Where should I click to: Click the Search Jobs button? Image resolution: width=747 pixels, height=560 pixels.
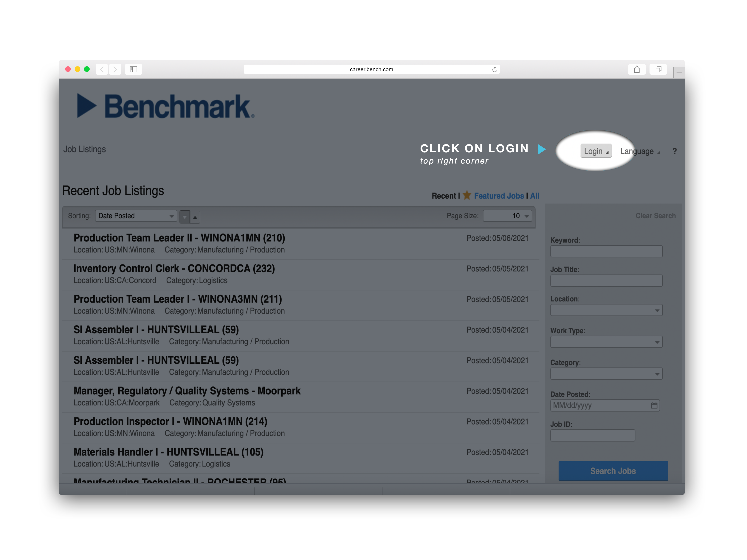point(613,471)
